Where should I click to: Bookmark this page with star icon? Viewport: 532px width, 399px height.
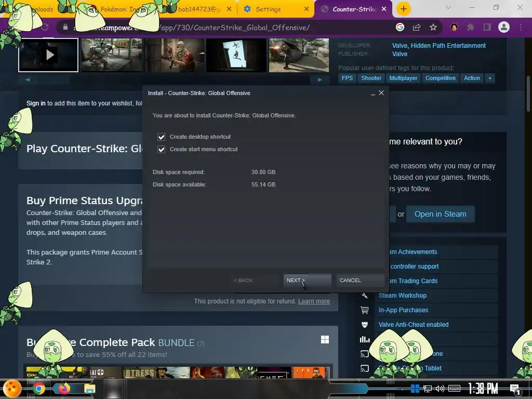[433, 28]
